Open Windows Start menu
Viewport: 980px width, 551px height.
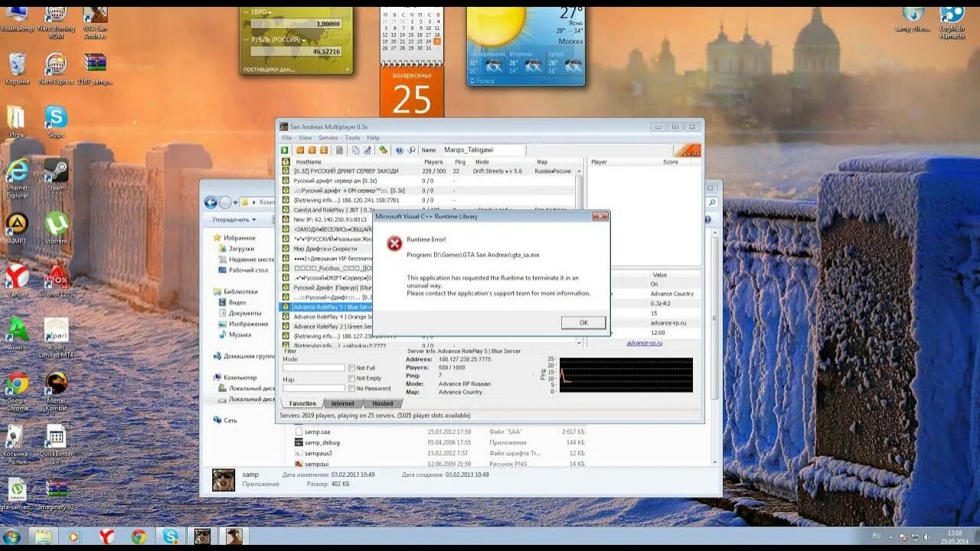coord(11,536)
